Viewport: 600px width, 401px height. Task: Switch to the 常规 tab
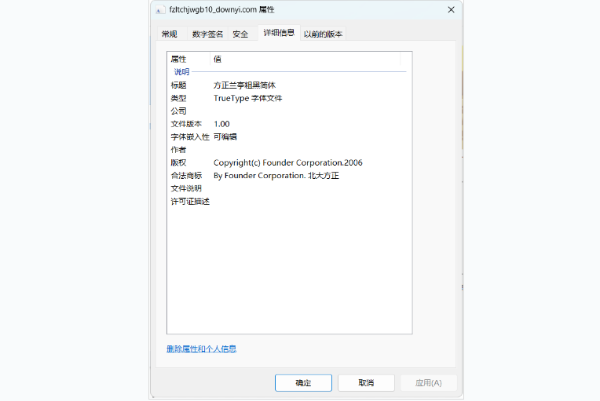[x=169, y=34]
